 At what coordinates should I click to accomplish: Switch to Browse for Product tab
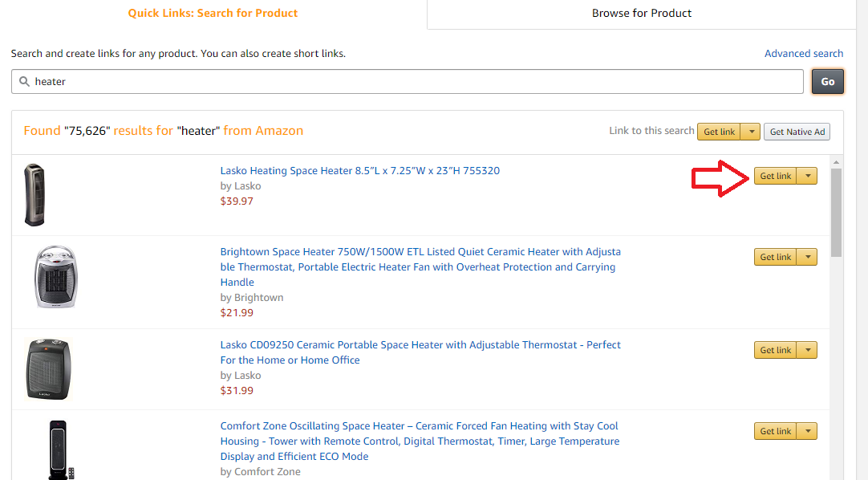[642, 14]
